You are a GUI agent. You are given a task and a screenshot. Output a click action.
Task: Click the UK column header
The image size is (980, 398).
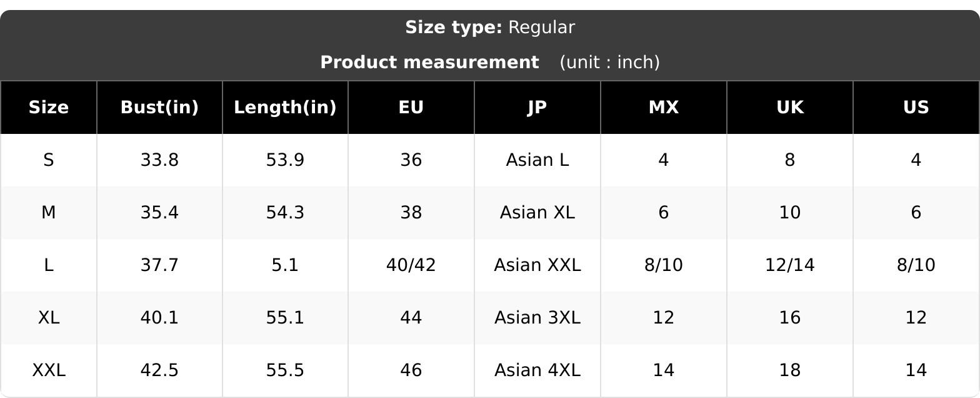click(x=790, y=108)
